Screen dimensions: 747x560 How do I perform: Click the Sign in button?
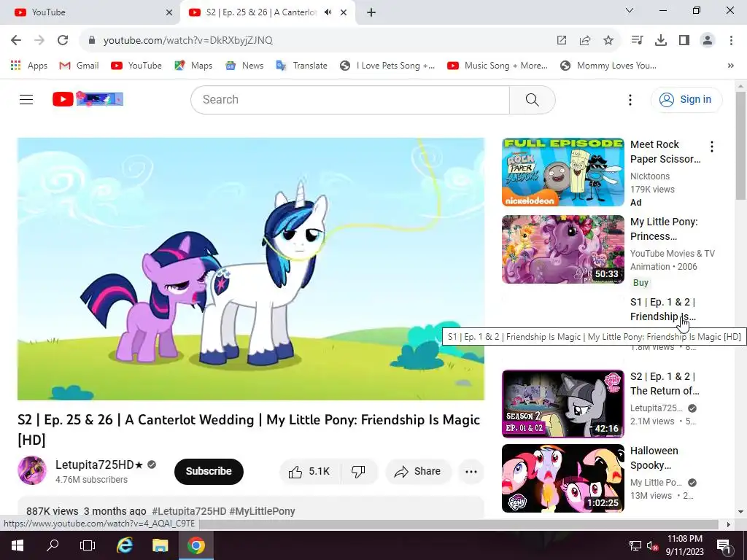(686, 99)
